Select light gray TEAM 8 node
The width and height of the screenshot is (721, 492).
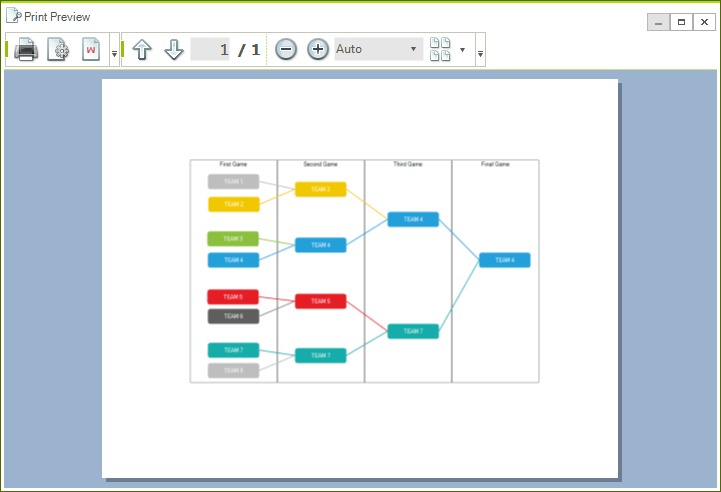[234, 371]
